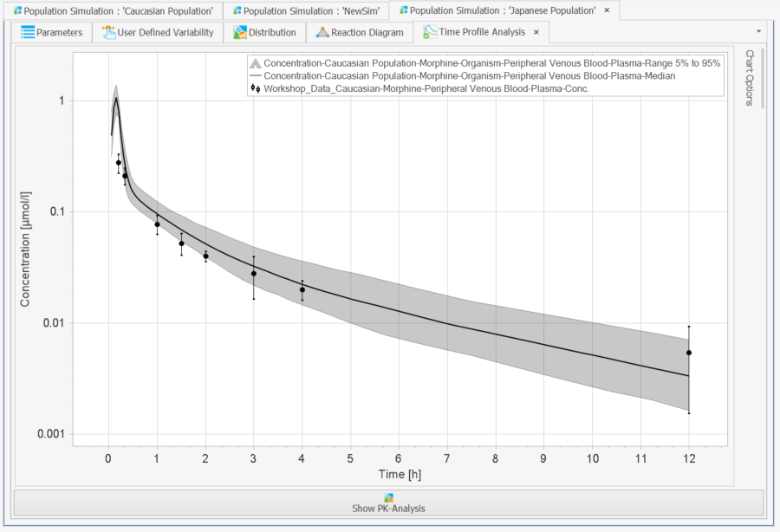The width and height of the screenshot is (780, 532).
Task: Switch to the Distribution tab
Action: click(264, 32)
